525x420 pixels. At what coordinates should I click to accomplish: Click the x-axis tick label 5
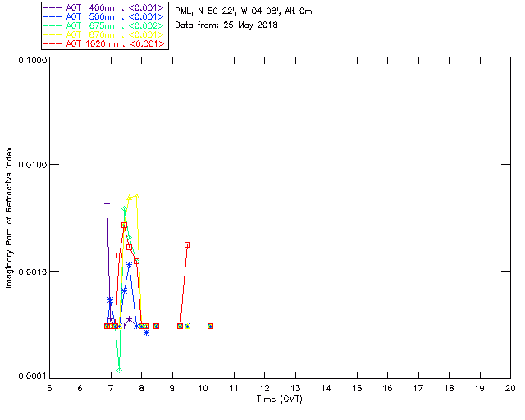[49, 388]
